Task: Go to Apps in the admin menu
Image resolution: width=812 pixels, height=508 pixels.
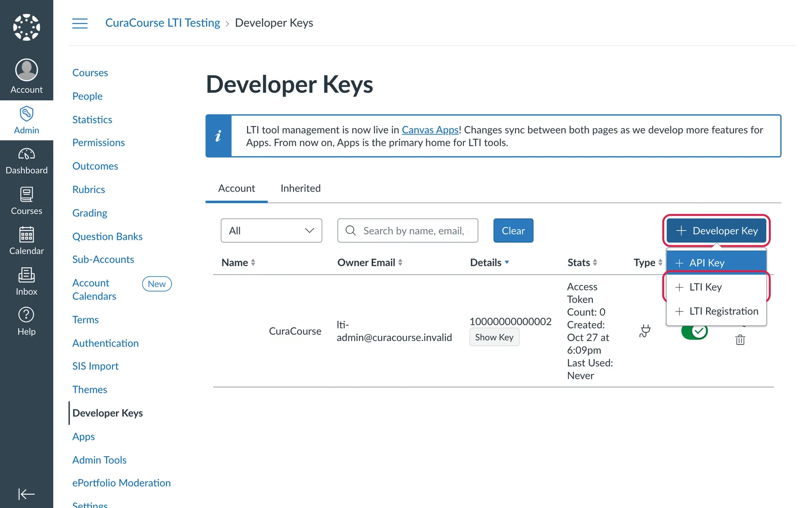Action: (84, 437)
